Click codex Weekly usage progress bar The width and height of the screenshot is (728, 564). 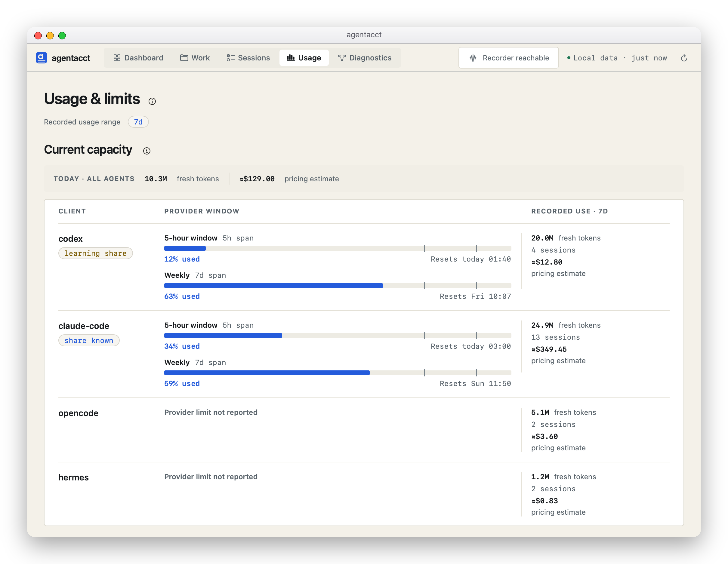tap(338, 286)
